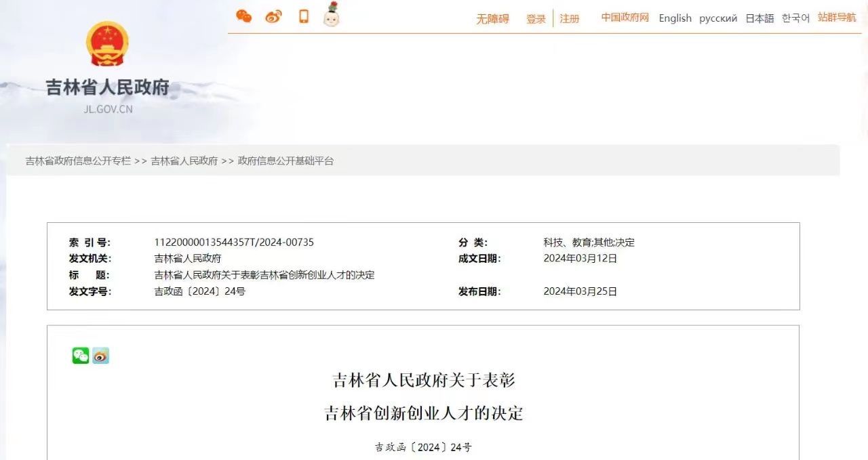868x460 pixels.
Task: Click the 登录 login link
Action: 536,19
